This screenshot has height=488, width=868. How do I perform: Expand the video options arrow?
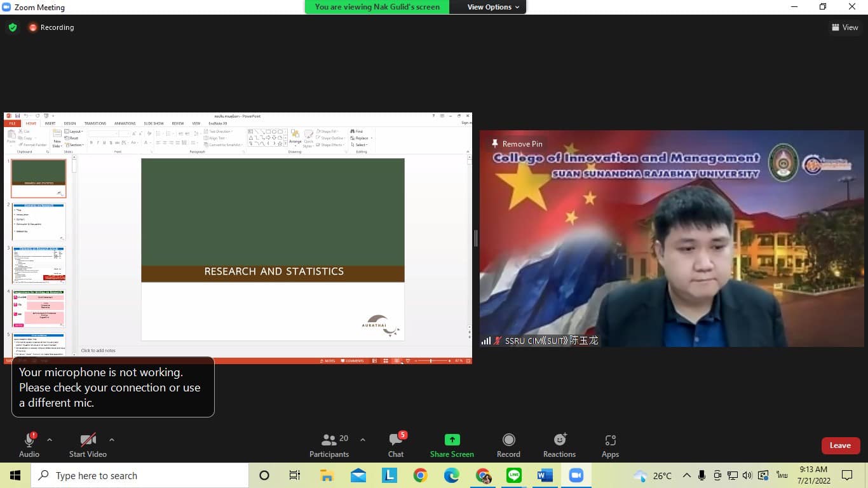(112, 440)
